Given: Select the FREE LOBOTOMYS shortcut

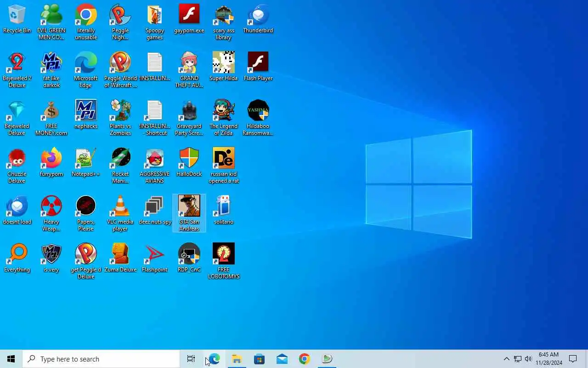Looking at the screenshot, I should (x=224, y=261).
